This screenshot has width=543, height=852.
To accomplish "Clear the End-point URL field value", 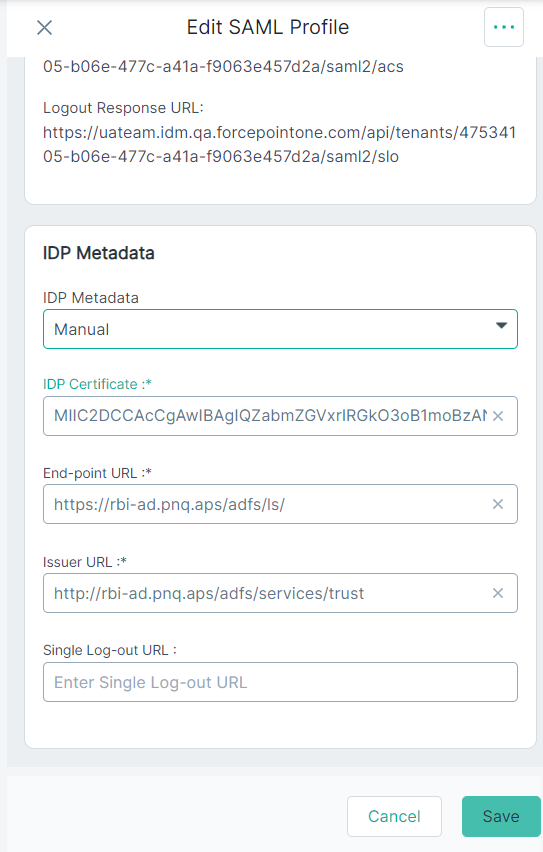I will (x=498, y=504).
